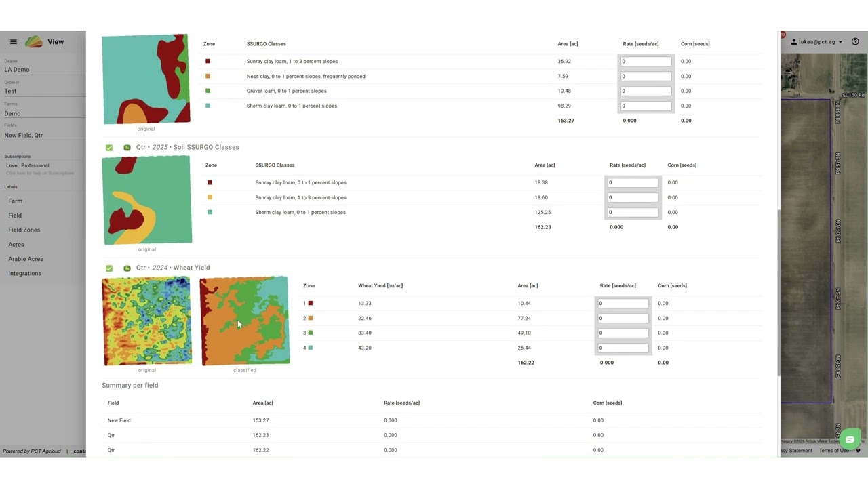Click rate input for wheat yield zone 1
Viewport: 868px width, 488px height.
623,303
